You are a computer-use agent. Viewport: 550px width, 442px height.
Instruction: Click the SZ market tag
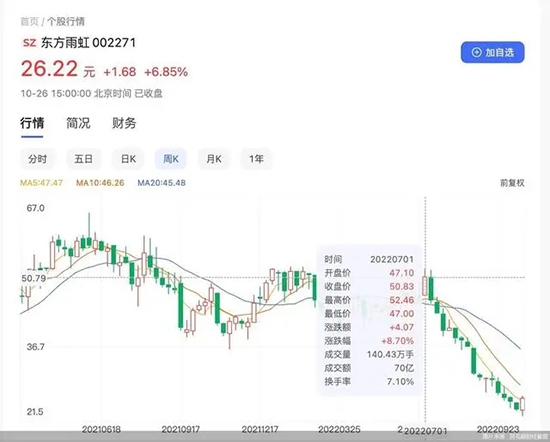pos(29,43)
